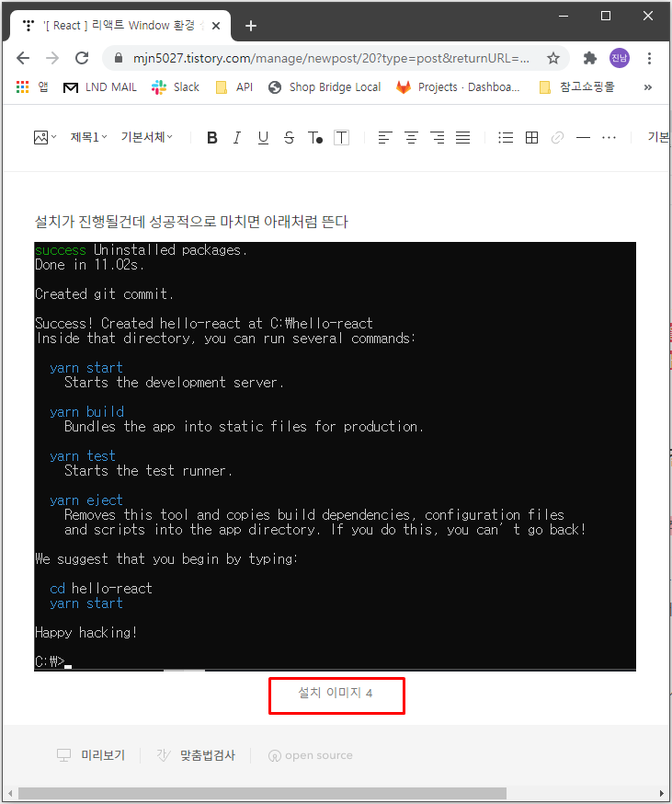Reload the current page

point(82,58)
